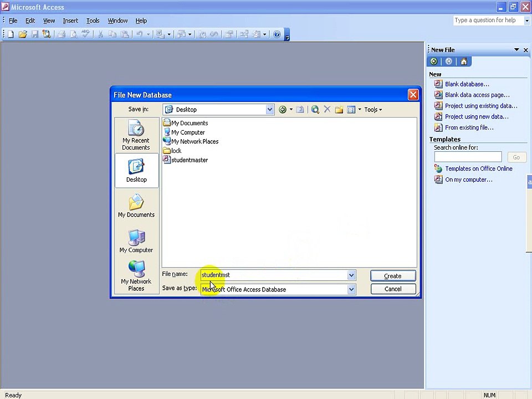Click the Search the Web globe icon

(315, 110)
